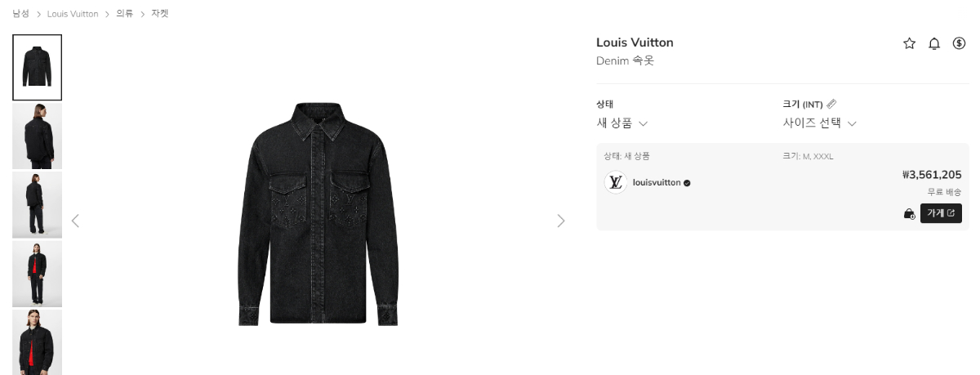Image resolution: width=980 pixels, height=375 pixels.
Task: Click the size guide ruler icon
Action: pos(831,104)
